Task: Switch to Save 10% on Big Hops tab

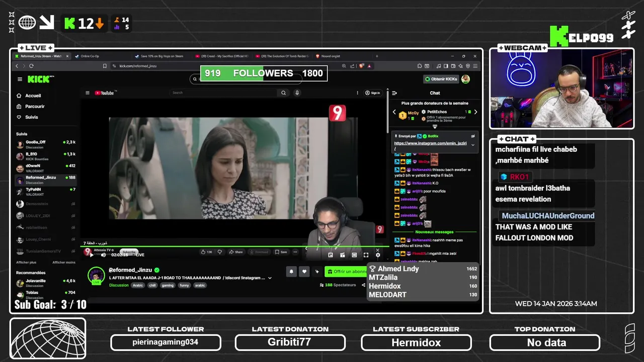Action: click(162, 56)
